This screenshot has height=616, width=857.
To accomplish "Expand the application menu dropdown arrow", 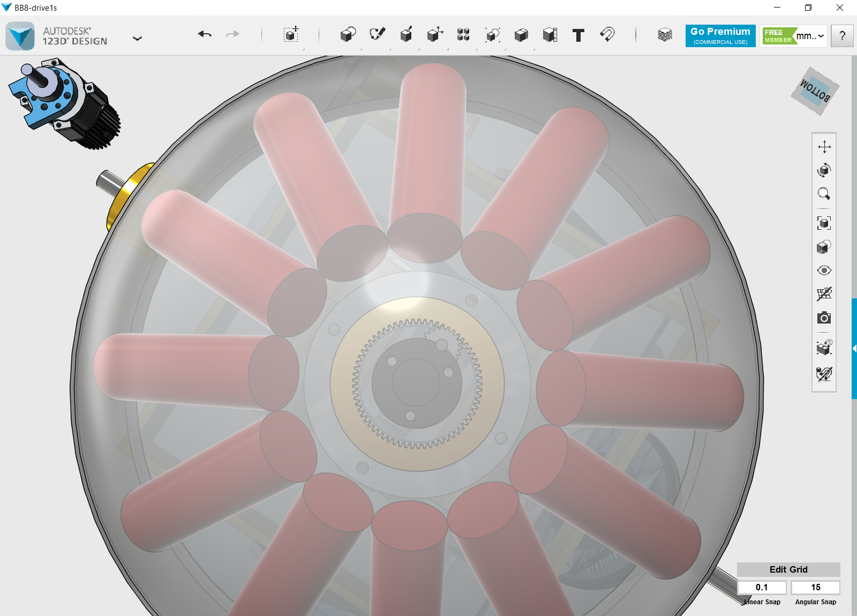I will pos(138,38).
